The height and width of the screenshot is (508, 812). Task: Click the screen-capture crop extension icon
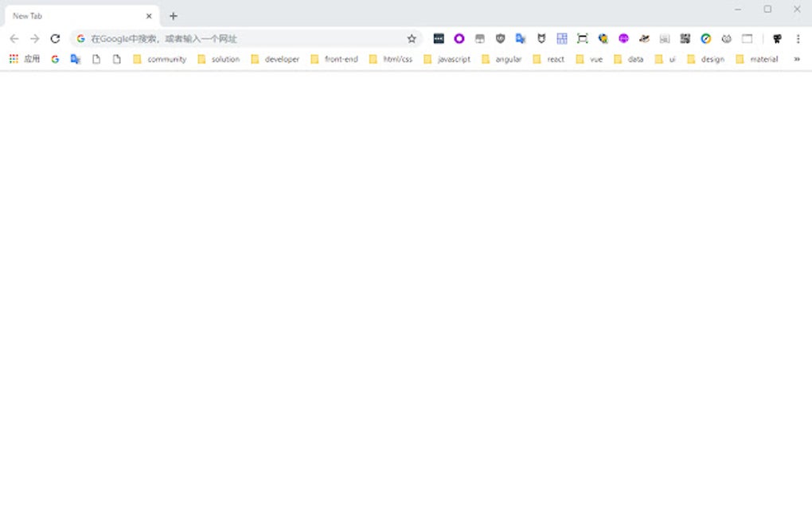point(582,37)
